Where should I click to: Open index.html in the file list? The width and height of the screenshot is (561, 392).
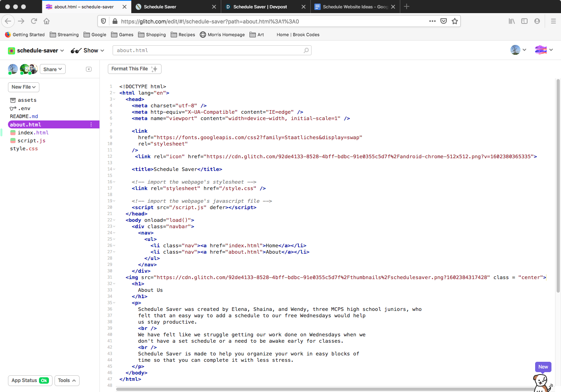(29, 132)
